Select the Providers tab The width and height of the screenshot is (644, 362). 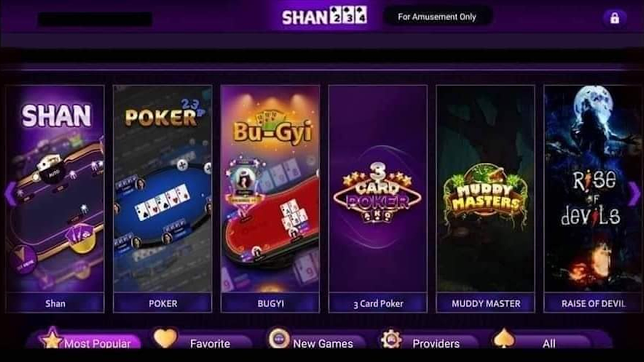click(x=429, y=340)
